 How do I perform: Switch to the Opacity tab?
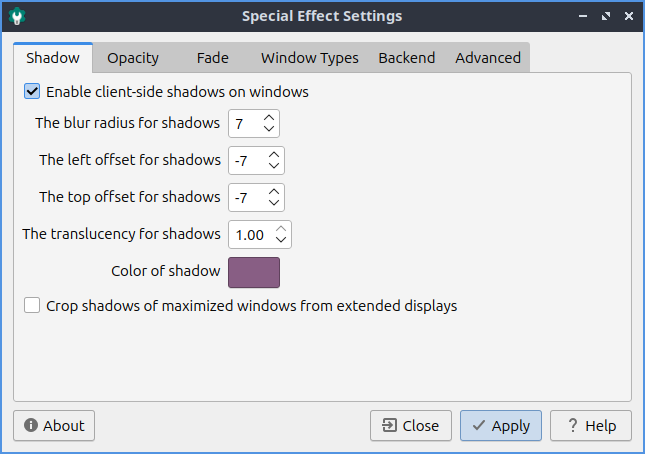coord(133,58)
